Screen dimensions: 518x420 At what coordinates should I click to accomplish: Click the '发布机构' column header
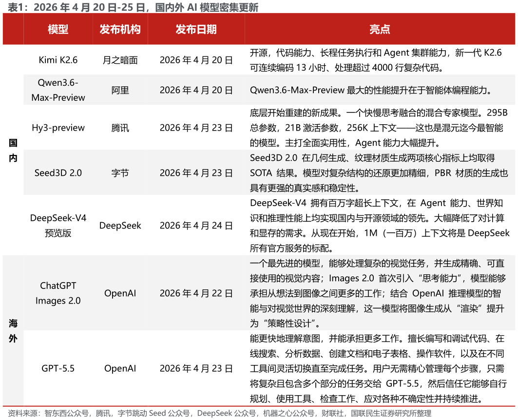coord(120,29)
